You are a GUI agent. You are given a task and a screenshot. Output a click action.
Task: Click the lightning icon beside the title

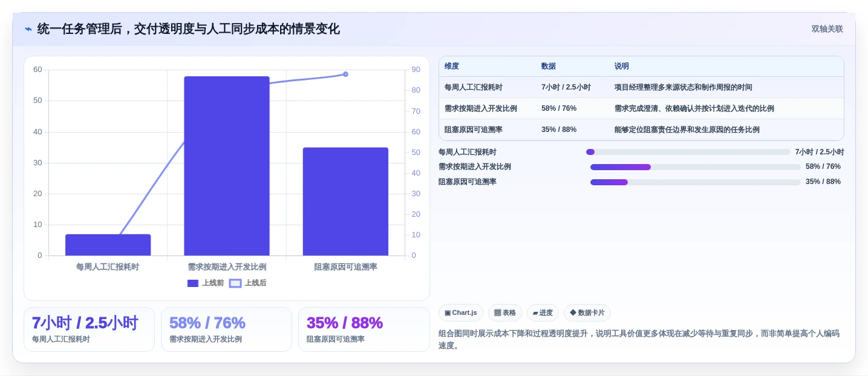[28, 29]
